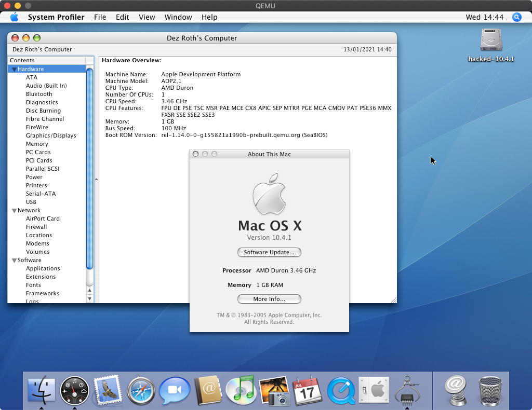This screenshot has width=532, height=410.
Task: Click the Contents column header
Action: click(x=47, y=60)
